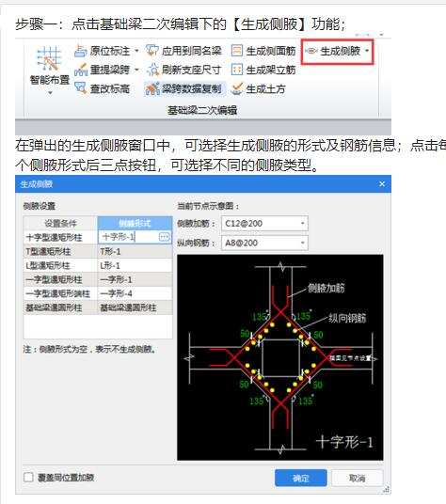Click the 生成架立筋 icon

(x=237, y=70)
